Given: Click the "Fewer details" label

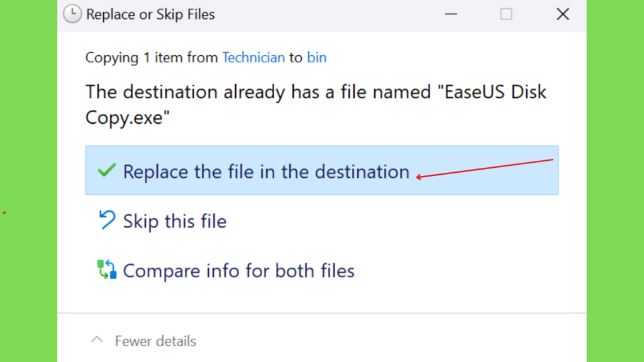Looking at the screenshot, I should click(156, 341).
